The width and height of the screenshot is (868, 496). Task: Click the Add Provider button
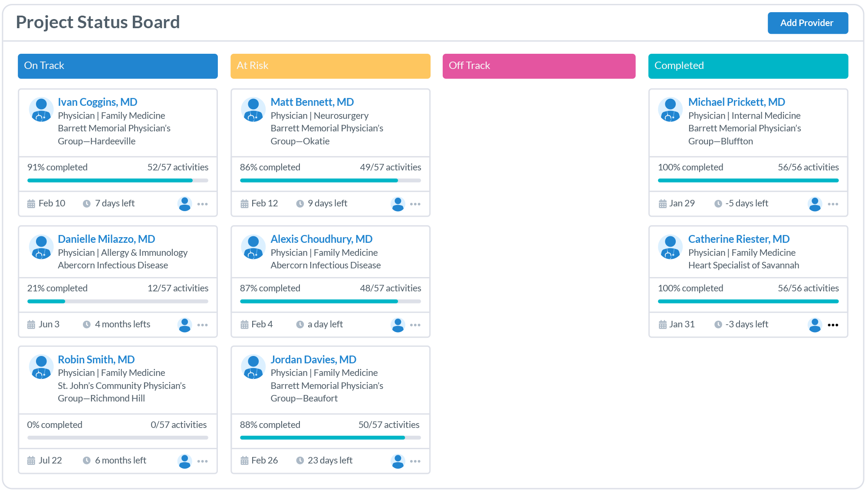pos(808,23)
